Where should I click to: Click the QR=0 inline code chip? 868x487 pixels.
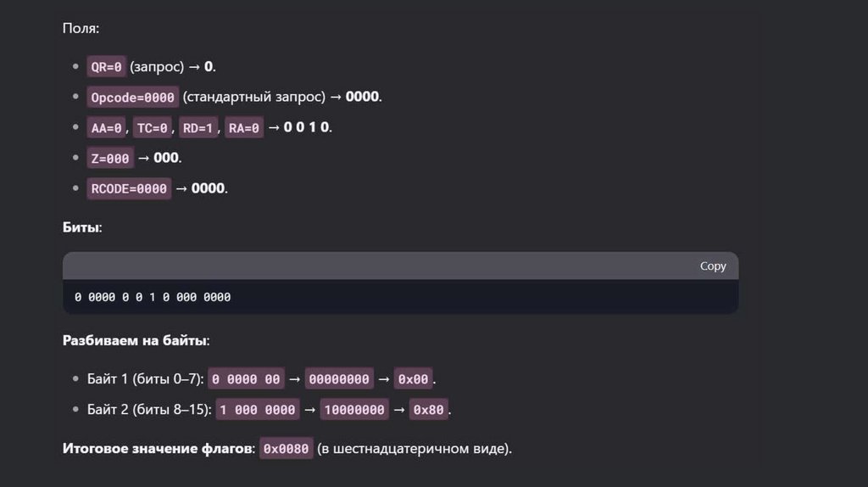[106, 66]
